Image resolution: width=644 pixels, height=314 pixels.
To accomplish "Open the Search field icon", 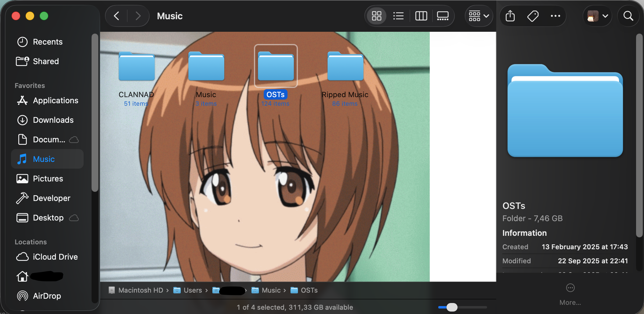I will [628, 16].
